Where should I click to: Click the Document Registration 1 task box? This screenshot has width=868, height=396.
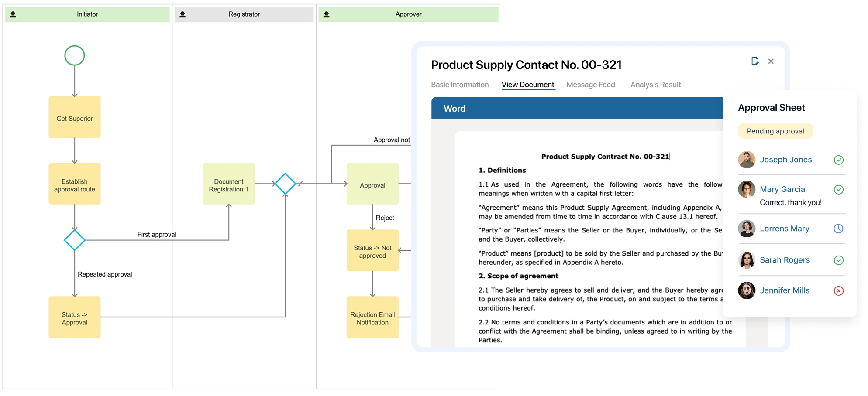228,184
